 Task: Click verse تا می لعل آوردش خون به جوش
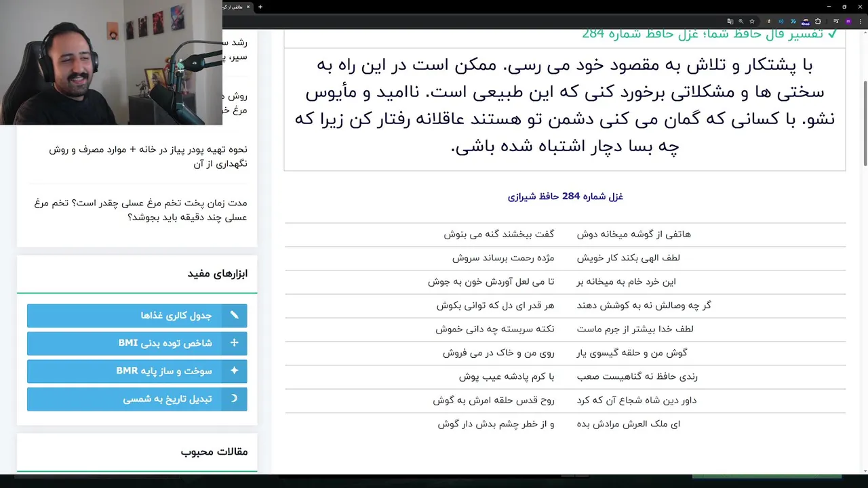(491, 281)
